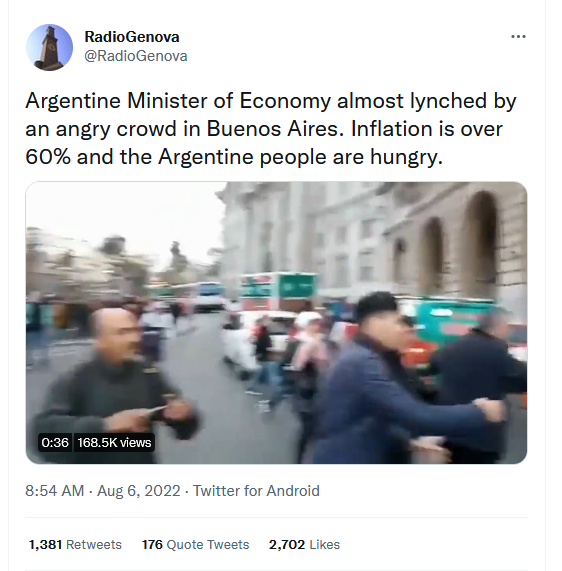The image size is (562, 571).
Task: Open the @RadioGenova handle link
Action: [x=136, y=56]
